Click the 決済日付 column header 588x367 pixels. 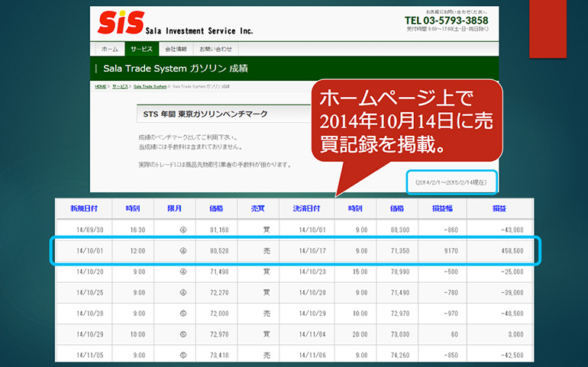coord(305,208)
